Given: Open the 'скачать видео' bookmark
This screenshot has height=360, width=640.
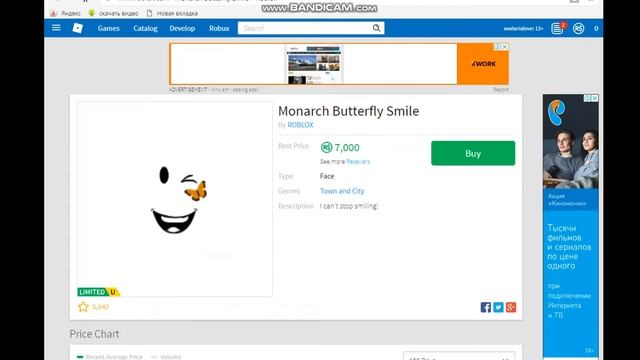Looking at the screenshot, I should (x=114, y=13).
